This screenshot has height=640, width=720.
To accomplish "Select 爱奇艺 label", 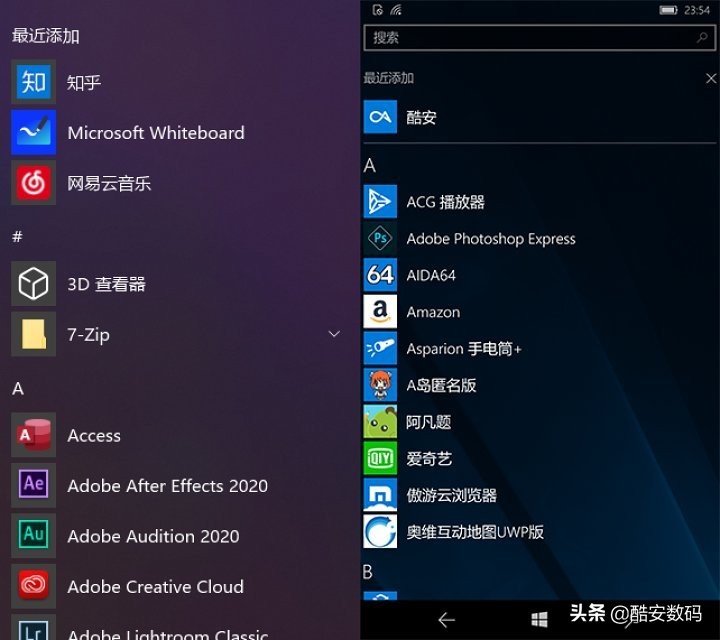I will (x=429, y=459).
